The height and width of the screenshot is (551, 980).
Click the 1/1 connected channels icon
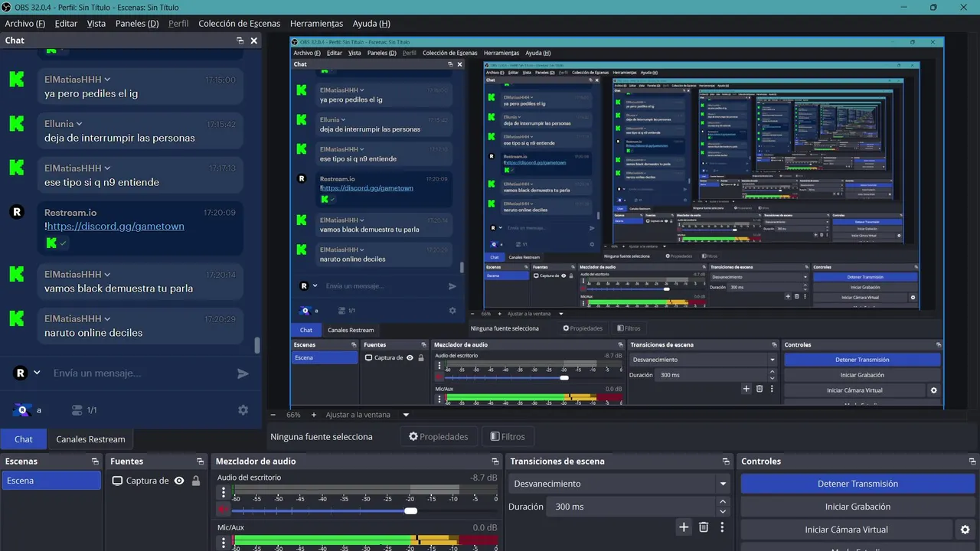point(77,410)
